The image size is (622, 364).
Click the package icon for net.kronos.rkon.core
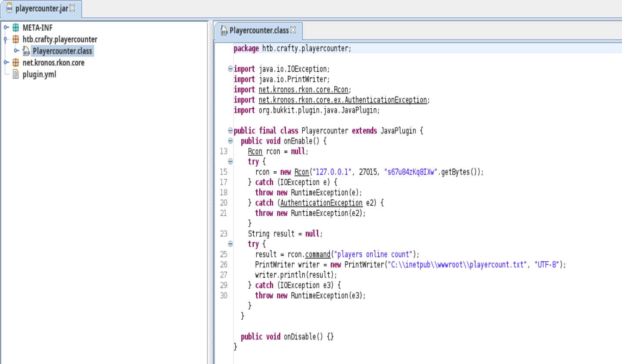[x=16, y=63]
